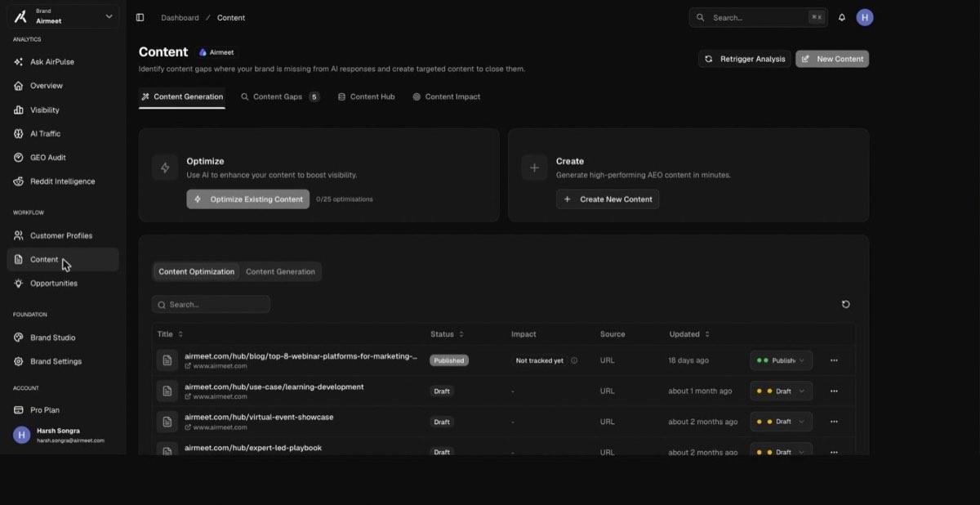Viewport: 980px width, 505px height.
Task: Toggle the sidebar collapse icon
Action: (140, 17)
